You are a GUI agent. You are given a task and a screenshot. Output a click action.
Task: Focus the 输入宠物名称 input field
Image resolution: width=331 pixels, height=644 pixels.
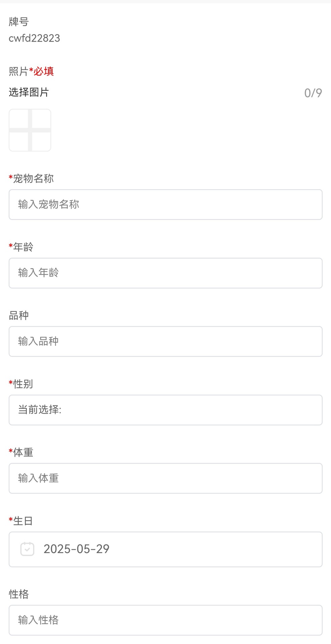(165, 205)
